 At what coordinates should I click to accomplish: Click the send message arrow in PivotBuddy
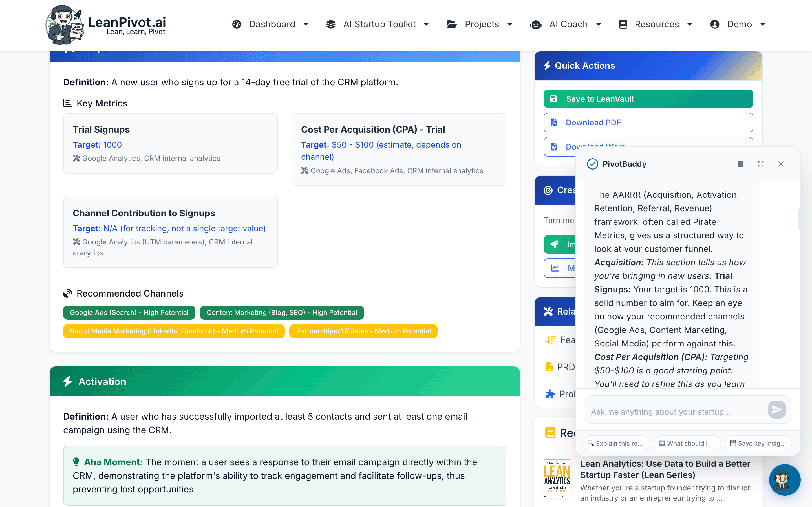pyautogui.click(x=776, y=410)
